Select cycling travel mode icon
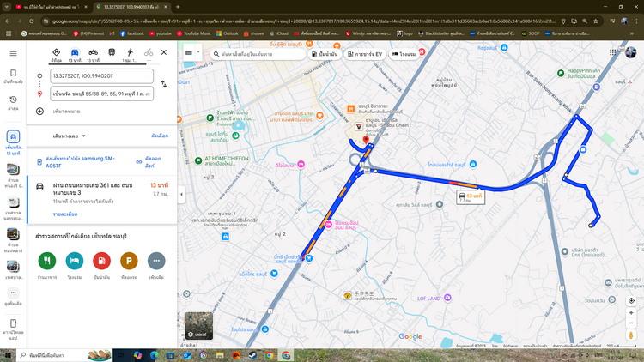644x362 pixels. coord(149,53)
